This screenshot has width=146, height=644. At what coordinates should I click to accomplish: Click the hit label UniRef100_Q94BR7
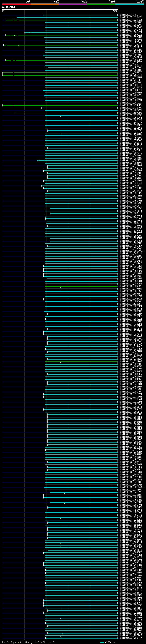point(131,105)
